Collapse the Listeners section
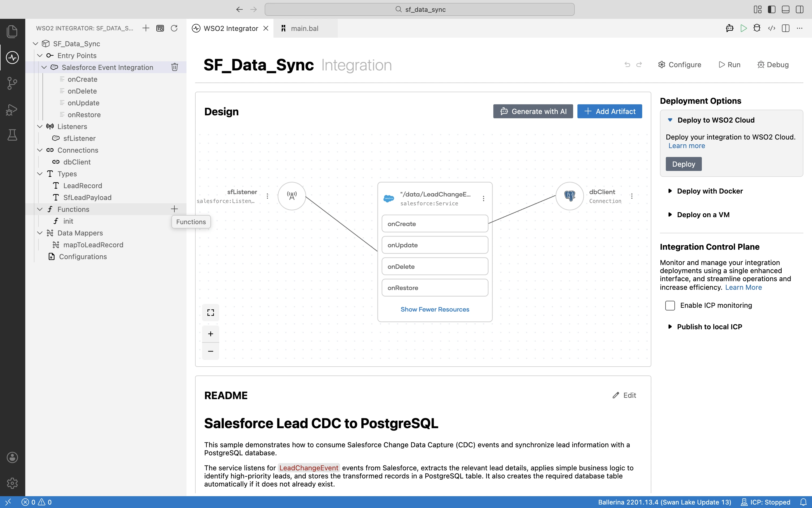The width and height of the screenshot is (812, 508). point(40,126)
